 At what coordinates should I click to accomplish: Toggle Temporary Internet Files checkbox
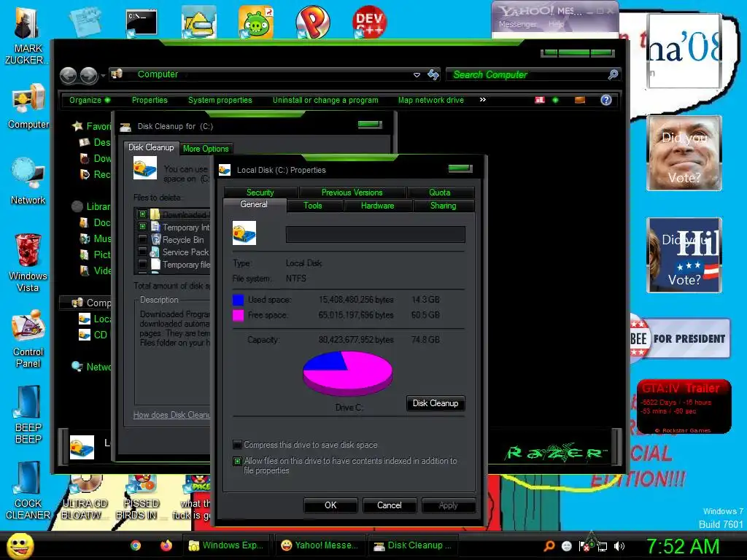coord(142,227)
